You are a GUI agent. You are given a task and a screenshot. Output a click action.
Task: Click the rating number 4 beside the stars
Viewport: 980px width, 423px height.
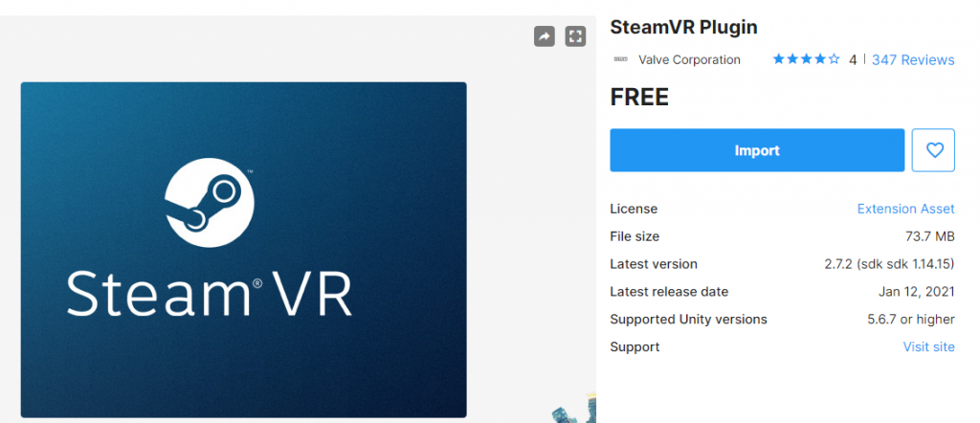853,60
